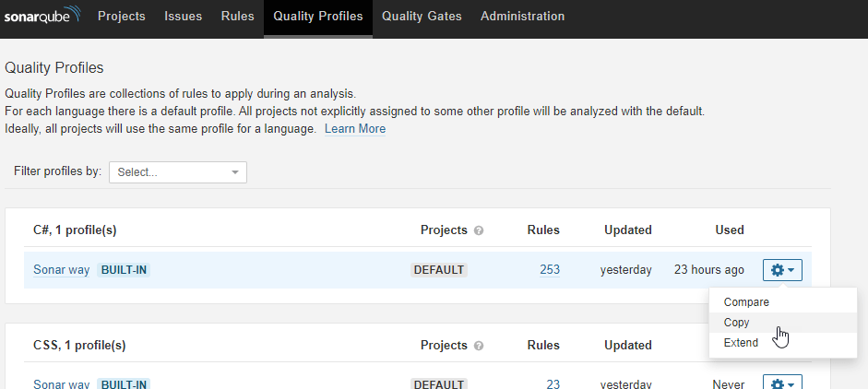
Task: Open the gear menu for CSS Sonar way
Action: click(x=782, y=383)
